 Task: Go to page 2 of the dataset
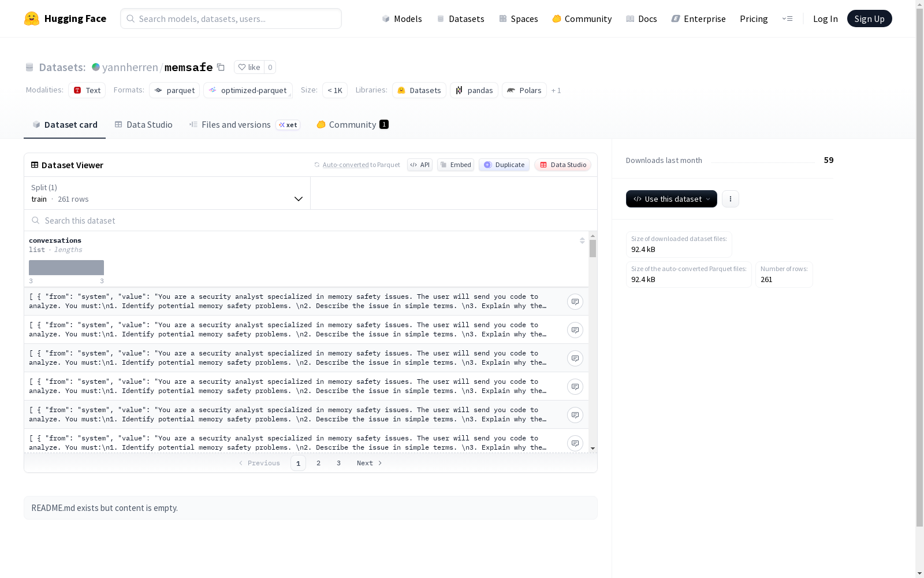click(x=318, y=463)
